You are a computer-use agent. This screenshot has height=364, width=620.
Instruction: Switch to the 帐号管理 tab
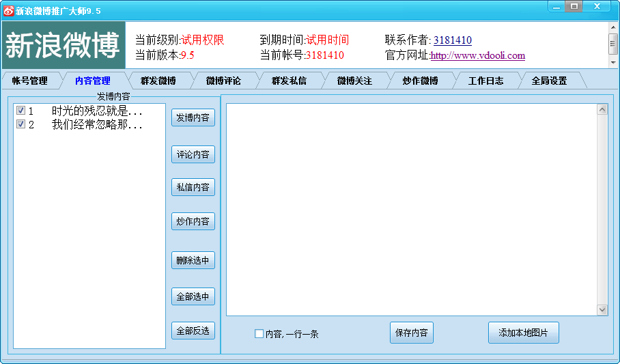[30, 81]
